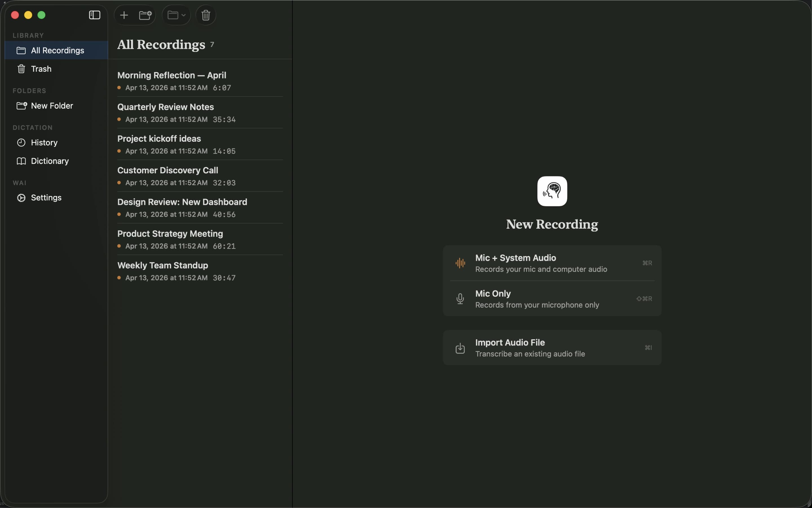Click the New Recording title
812x508 pixels.
(552, 224)
